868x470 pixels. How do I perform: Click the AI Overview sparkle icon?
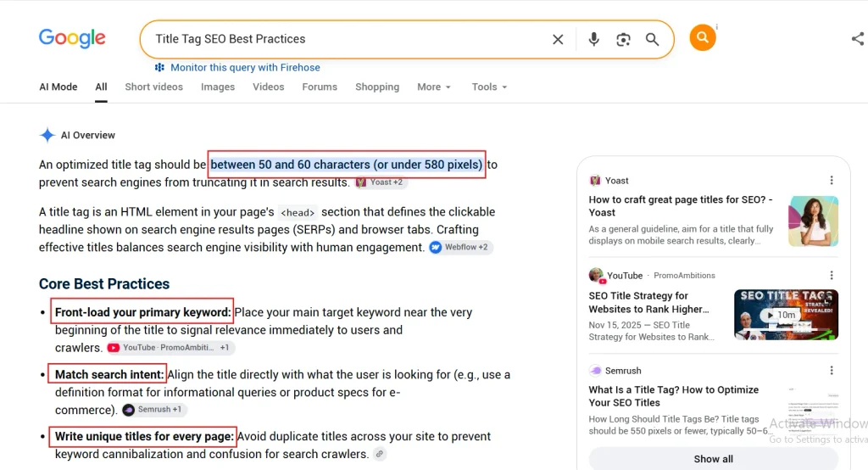coord(47,135)
